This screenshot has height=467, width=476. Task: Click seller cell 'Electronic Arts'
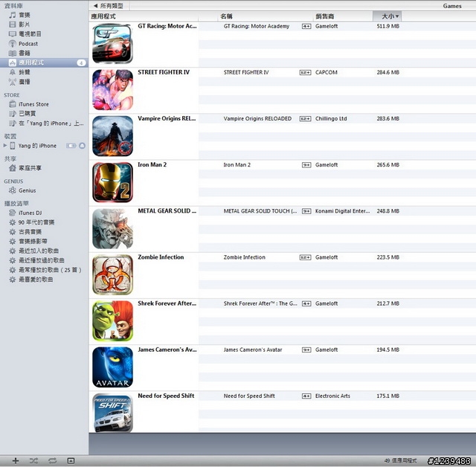(332, 396)
